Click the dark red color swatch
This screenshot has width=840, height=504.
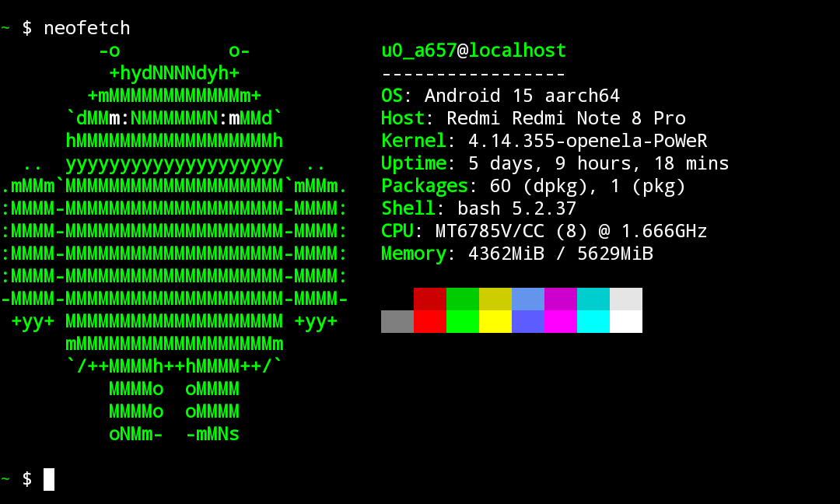[x=429, y=299]
